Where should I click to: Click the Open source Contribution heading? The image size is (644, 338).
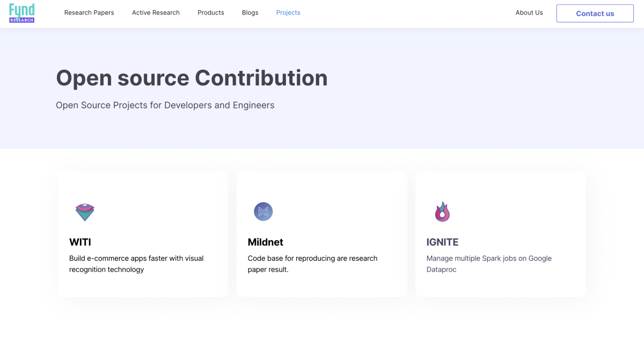click(192, 78)
